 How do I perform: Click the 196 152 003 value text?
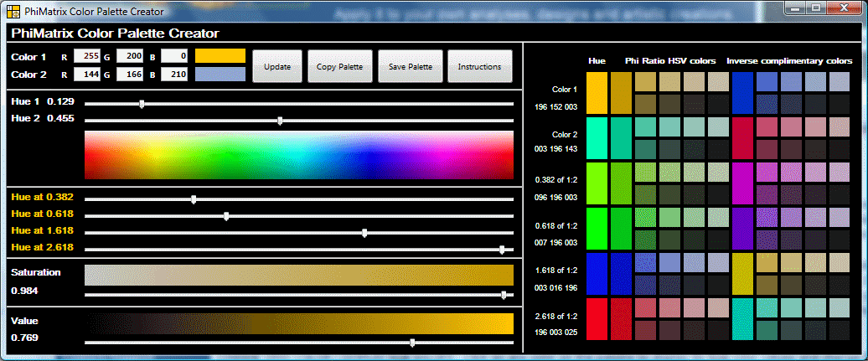(556, 107)
